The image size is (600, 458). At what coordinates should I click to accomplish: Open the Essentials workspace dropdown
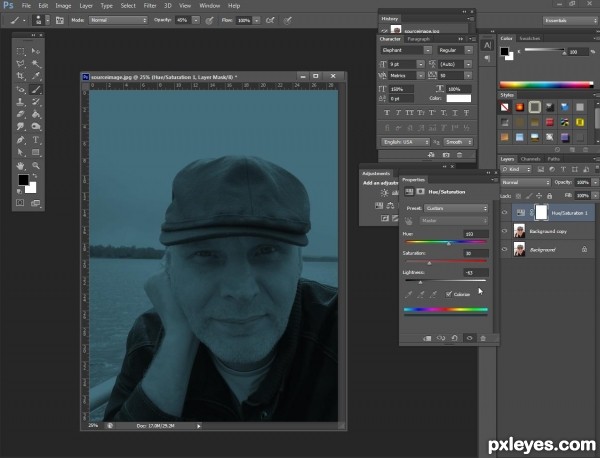click(570, 21)
